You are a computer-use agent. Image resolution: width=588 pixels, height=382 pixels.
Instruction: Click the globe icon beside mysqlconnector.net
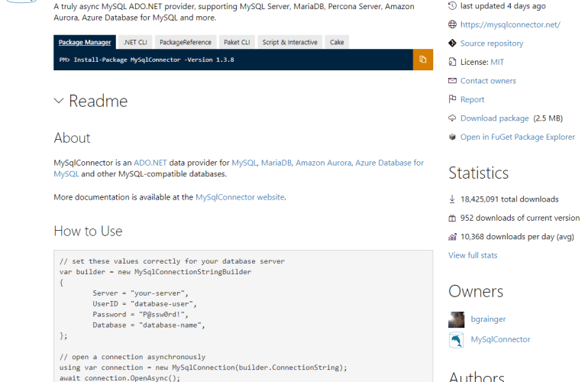click(453, 24)
